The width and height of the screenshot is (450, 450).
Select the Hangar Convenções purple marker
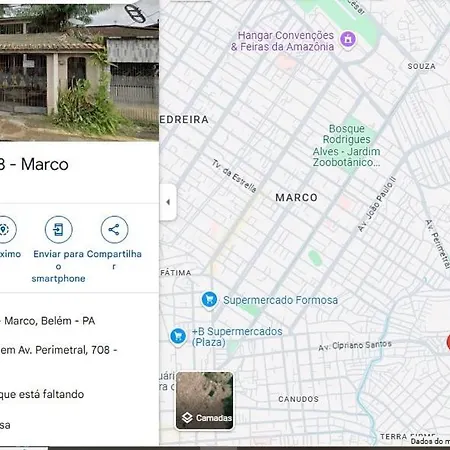tap(348, 40)
